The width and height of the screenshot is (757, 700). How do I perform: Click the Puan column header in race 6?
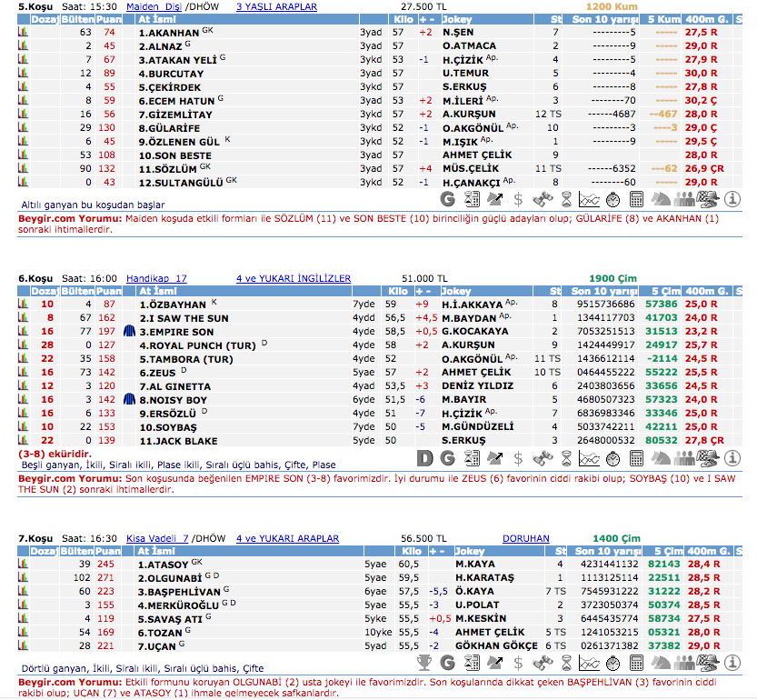pyautogui.click(x=108, y=291)
